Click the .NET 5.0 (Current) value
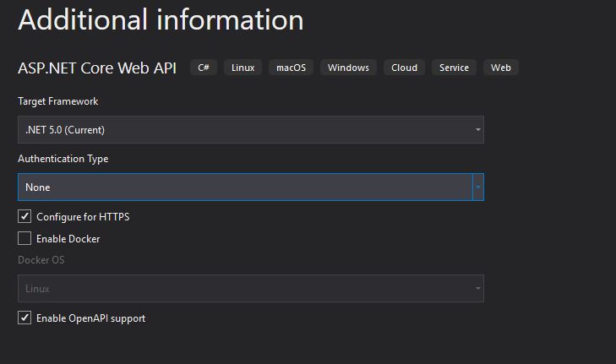Viewport: 616px width, 364px height. click(65, 130)
